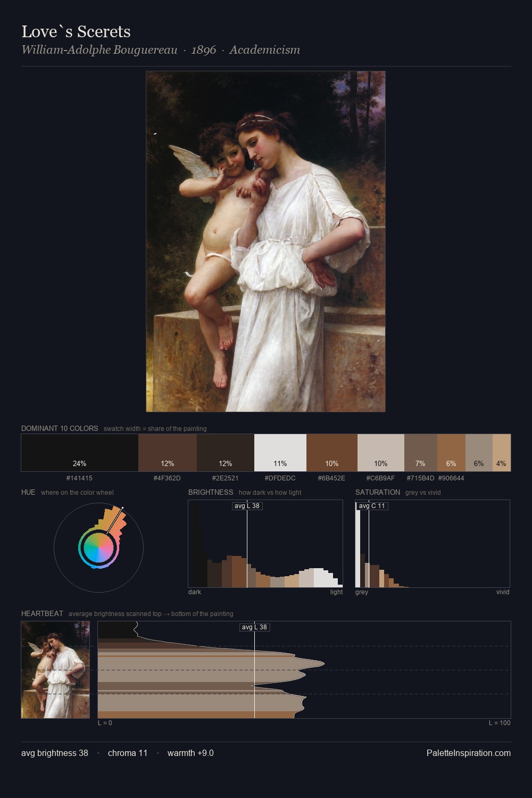This screenshot has width=532, height=798.
Task: Click the grey saturation axis label
Action: 362,592
